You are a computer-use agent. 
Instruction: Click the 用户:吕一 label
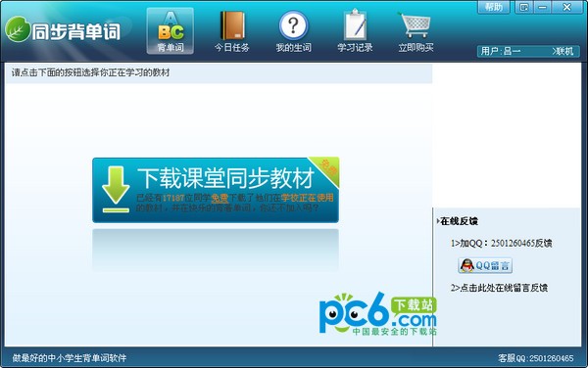[x=501, y=51]
